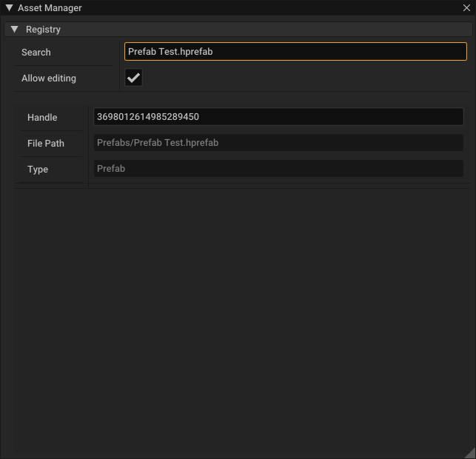Click the Registry header label
Screen dimensions: 476x459
coord(43,30)
